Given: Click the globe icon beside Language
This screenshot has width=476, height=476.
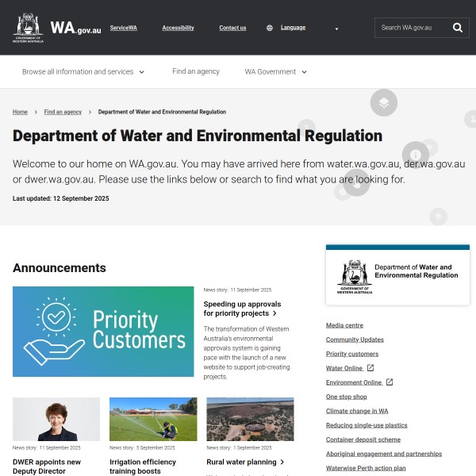Looking at the screenshot, I should [270, 28].
